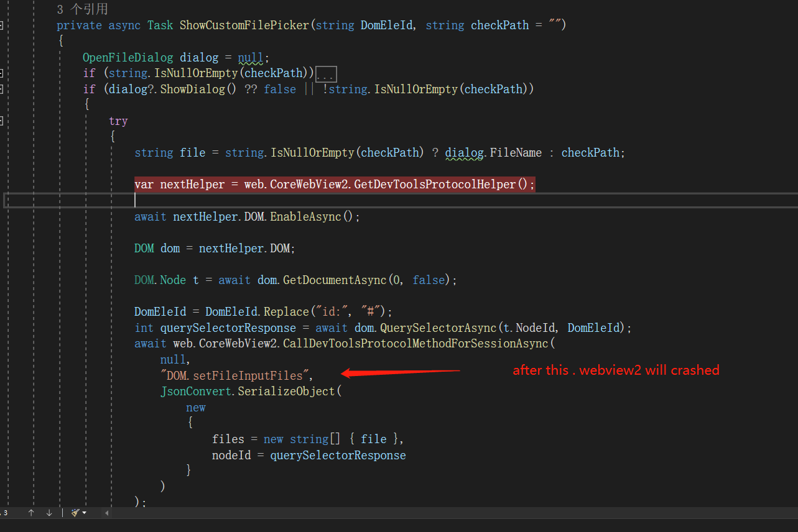
Task: Expand the collapsed region marked with dots
Action: click(326, 73)
